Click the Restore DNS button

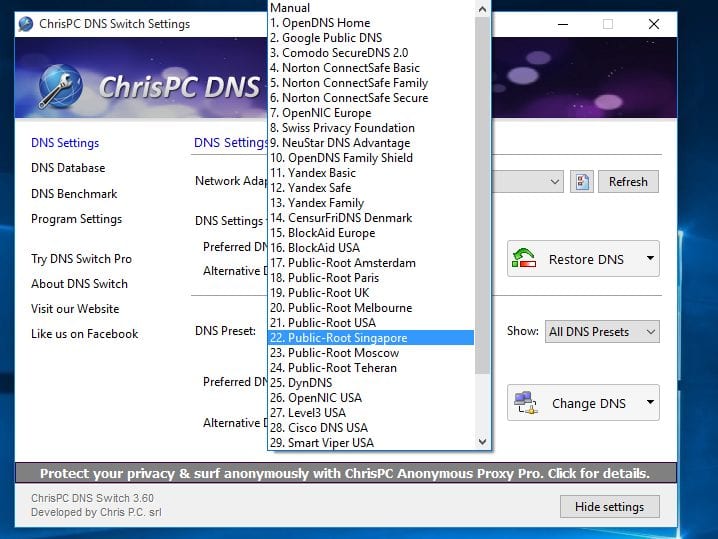tap(583, 258)
